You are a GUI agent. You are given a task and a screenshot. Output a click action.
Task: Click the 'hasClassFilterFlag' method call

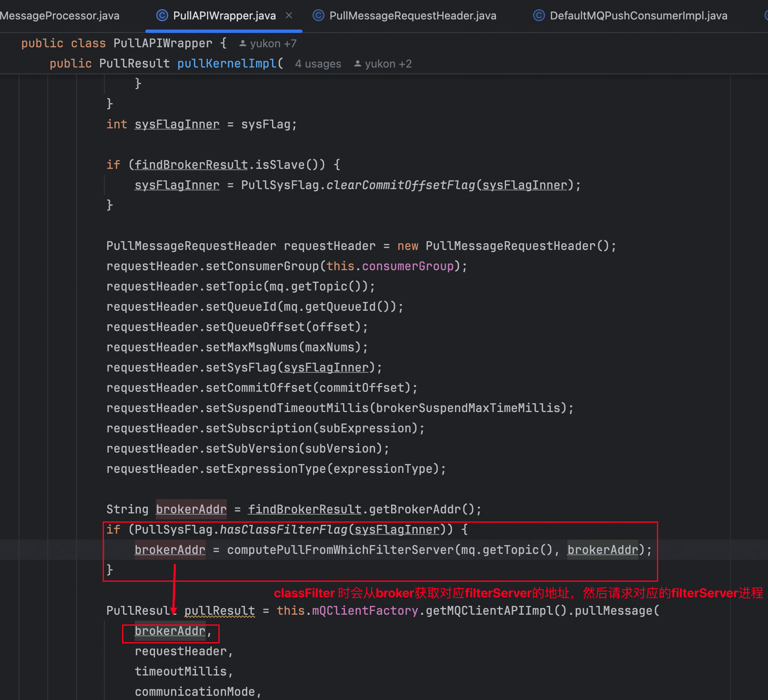click(x=283, y=529)
